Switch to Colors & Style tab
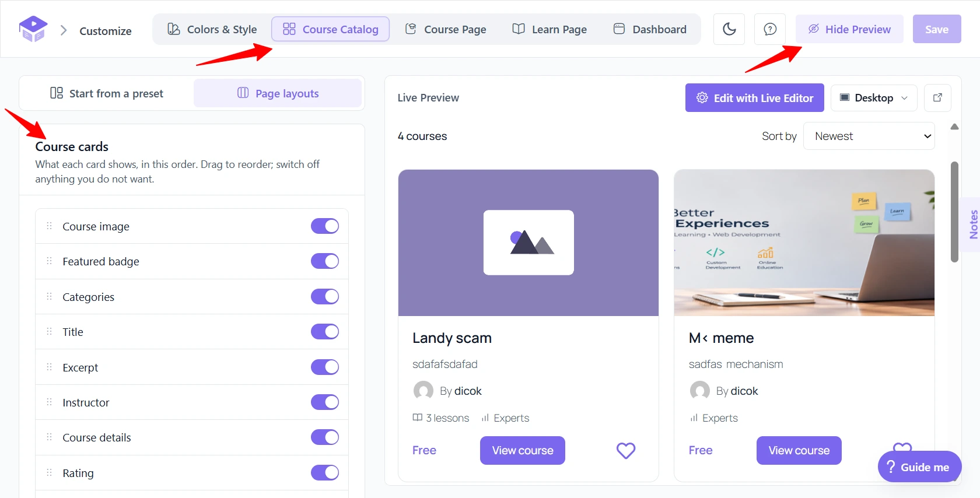Image resolution: width=980 pixels, height=498 pixels. point(212,29)
